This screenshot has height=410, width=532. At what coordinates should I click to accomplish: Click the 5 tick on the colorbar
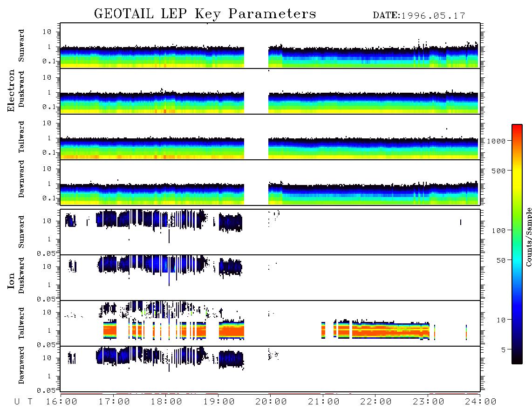pos(504,350)
